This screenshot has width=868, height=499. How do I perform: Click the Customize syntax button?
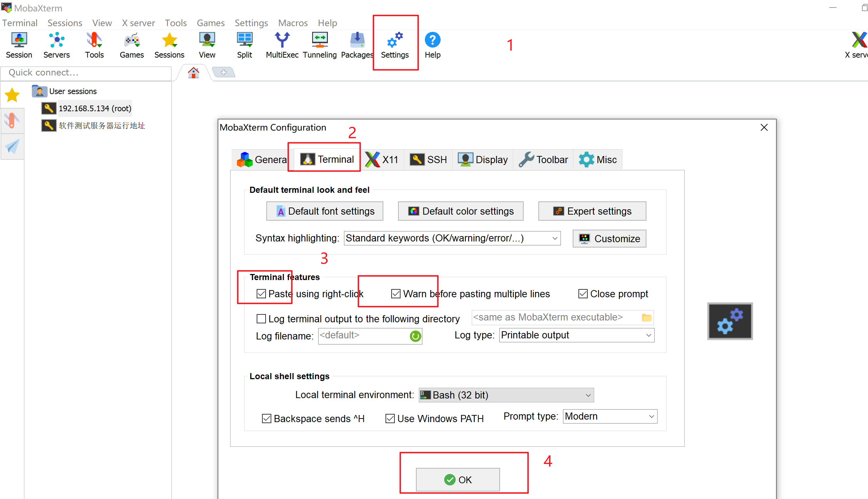[x=609, y=239]
